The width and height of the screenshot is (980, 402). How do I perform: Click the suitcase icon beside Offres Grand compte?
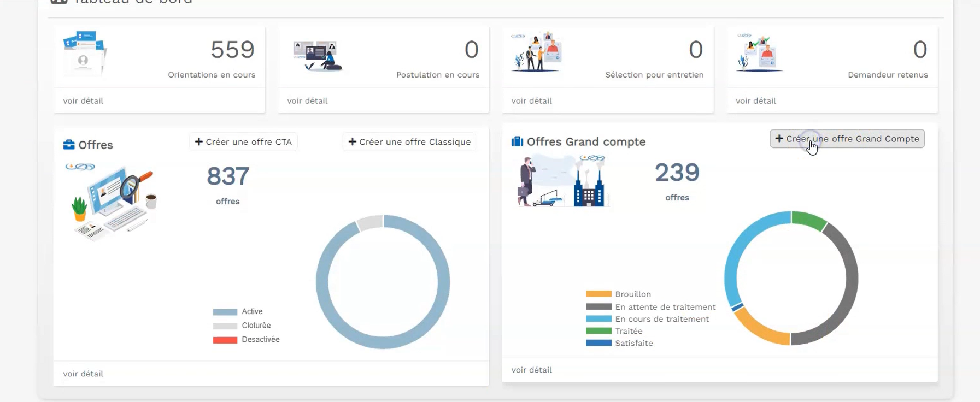tap(517, 141)
